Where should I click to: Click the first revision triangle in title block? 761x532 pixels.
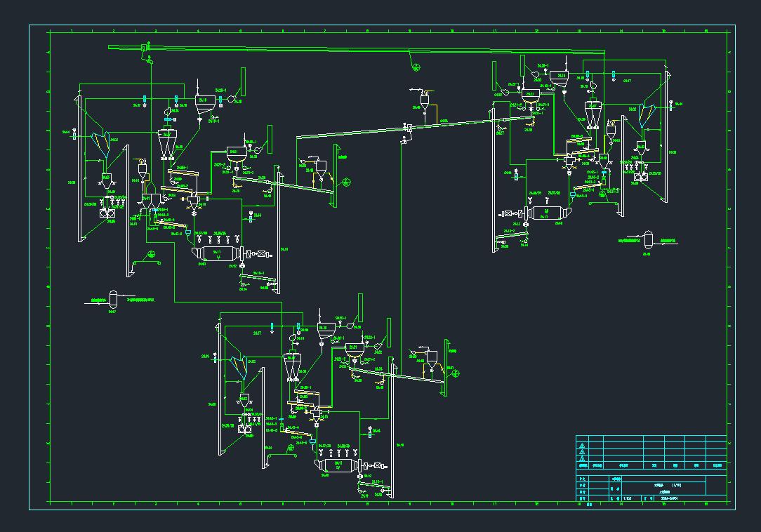pyautogui.click(x=581, y=446)
